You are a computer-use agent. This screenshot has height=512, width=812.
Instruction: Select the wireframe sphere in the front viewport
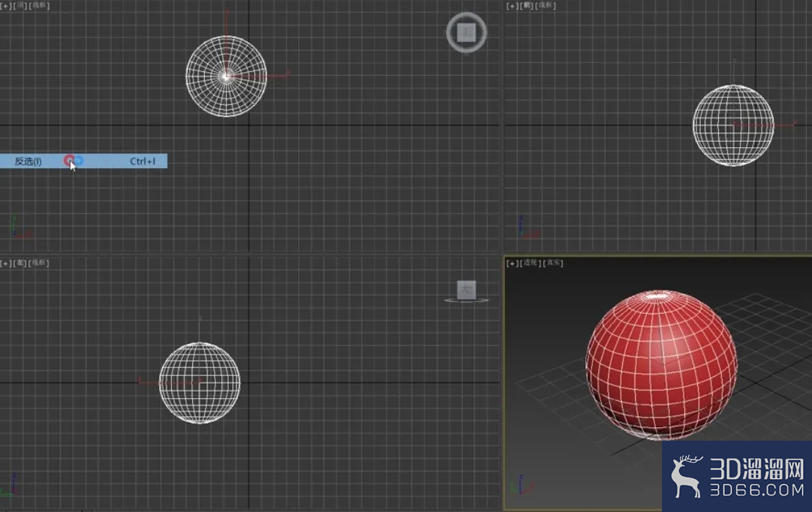coord(732,125)
